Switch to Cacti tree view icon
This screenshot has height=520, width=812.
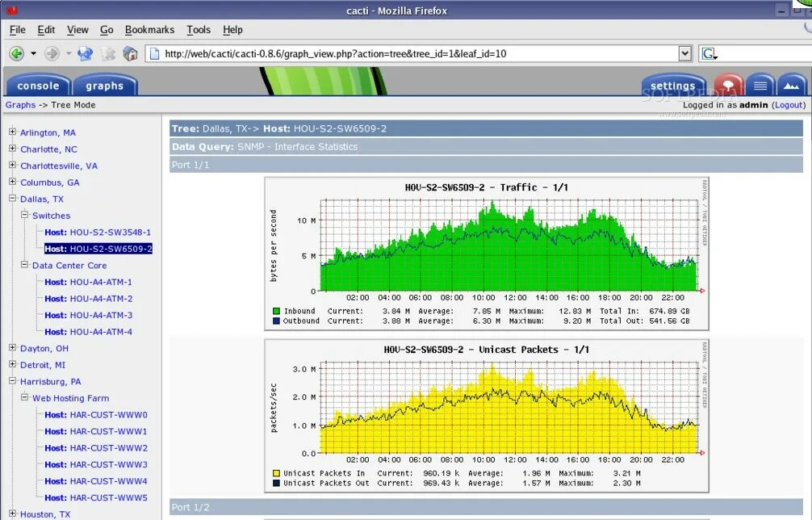pos(729,85)
